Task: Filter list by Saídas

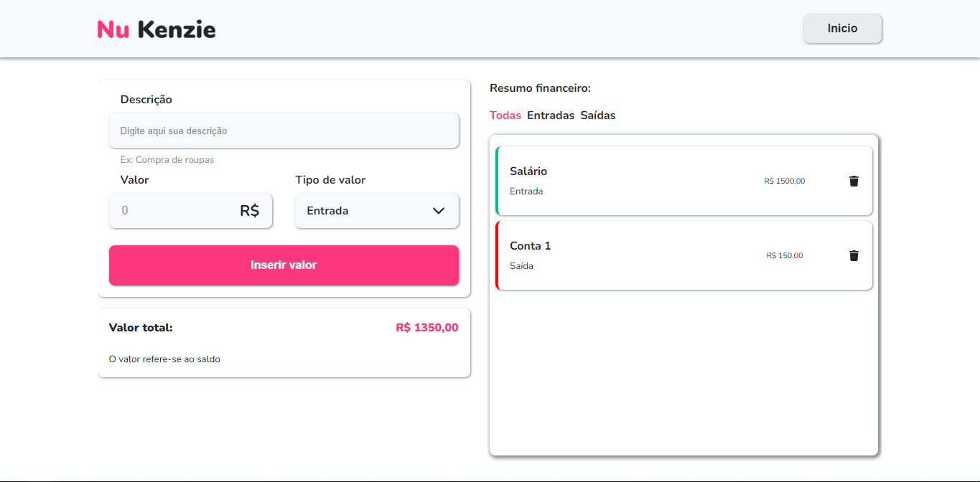Action: (598, 115)
